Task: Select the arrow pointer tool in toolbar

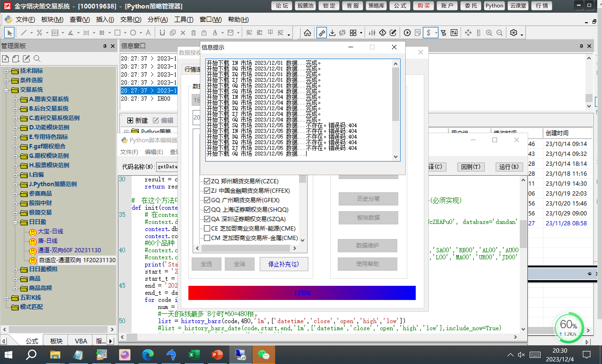Action: [x=10, y=33]
